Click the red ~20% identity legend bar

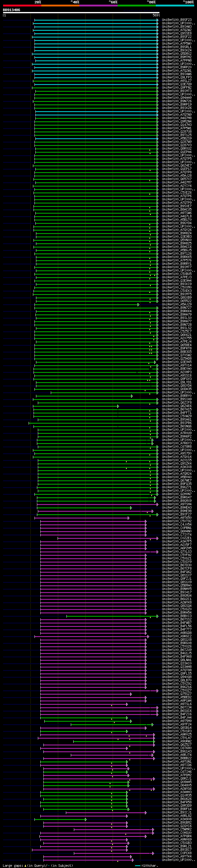coord(22,6)
